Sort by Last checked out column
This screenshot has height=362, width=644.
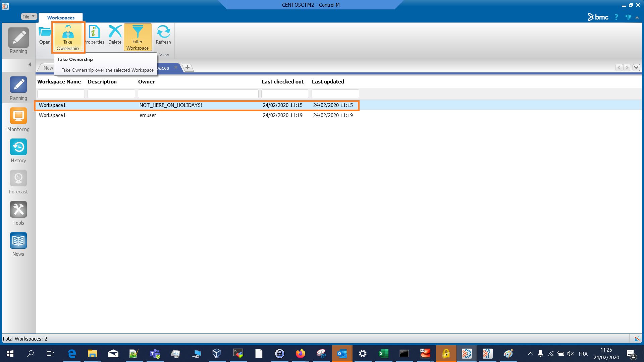pyautogui.click(x=282, y=82)
